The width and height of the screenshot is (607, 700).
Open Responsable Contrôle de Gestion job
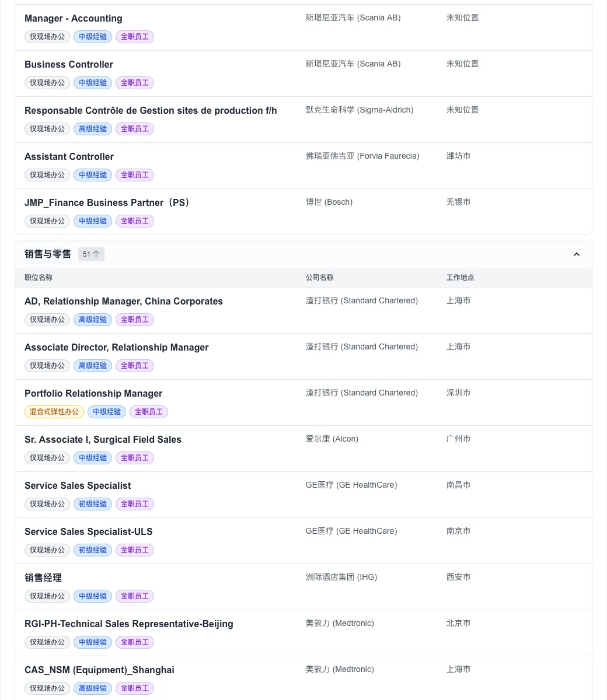tap(151, 111)
